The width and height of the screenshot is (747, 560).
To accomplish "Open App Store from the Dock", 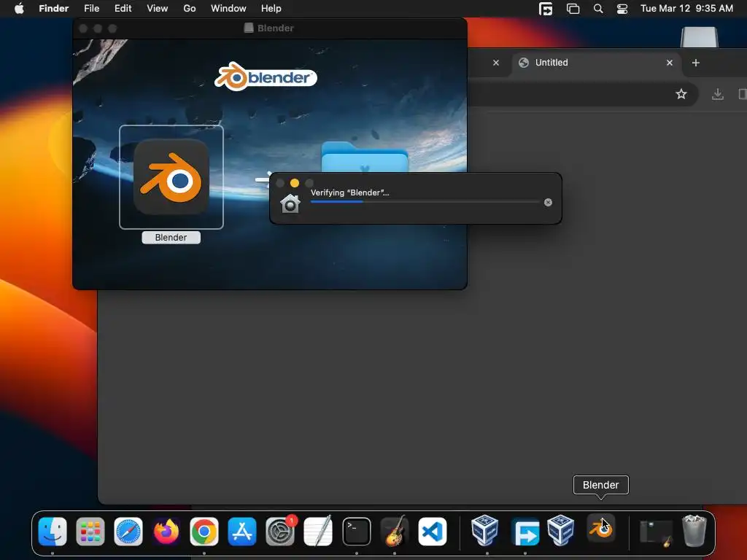I will point(242,532).
